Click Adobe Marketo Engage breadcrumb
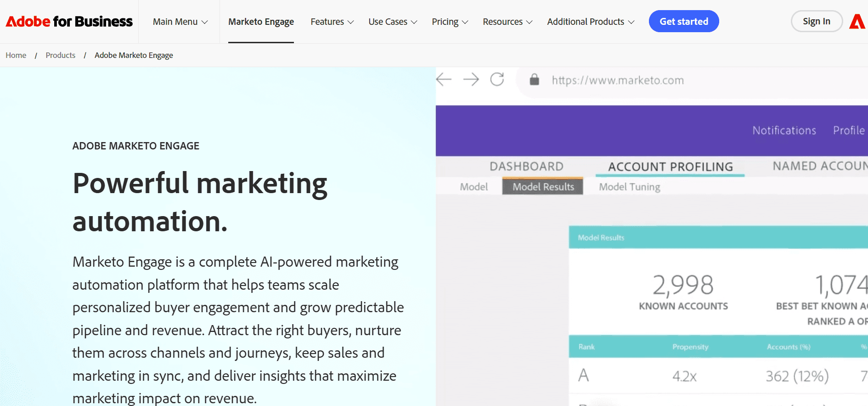This screenshot has height=406, width=868. click(x=134, y=55)
